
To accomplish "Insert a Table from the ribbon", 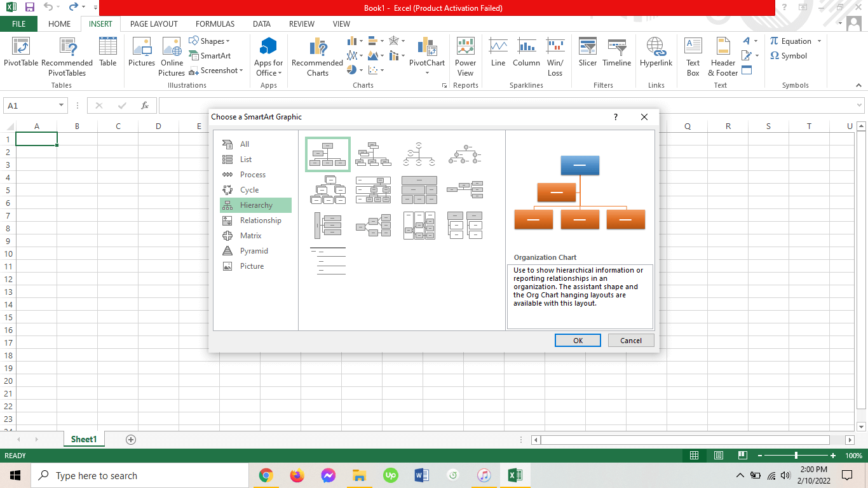I will (x=108, y=52).
